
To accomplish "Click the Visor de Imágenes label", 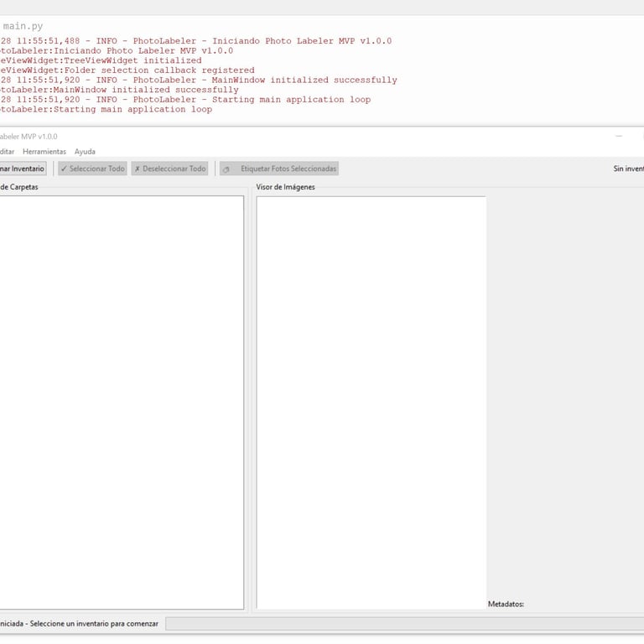I will (x=285, y=187).
